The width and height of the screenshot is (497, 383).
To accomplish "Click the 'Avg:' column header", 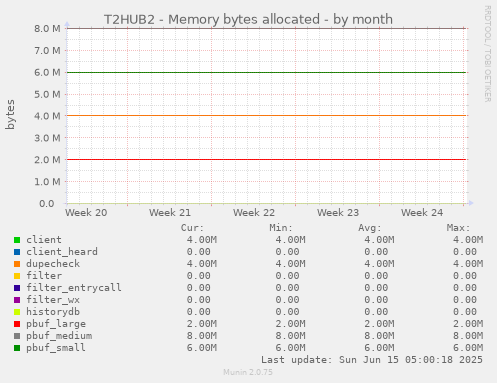I will [369, 228].
